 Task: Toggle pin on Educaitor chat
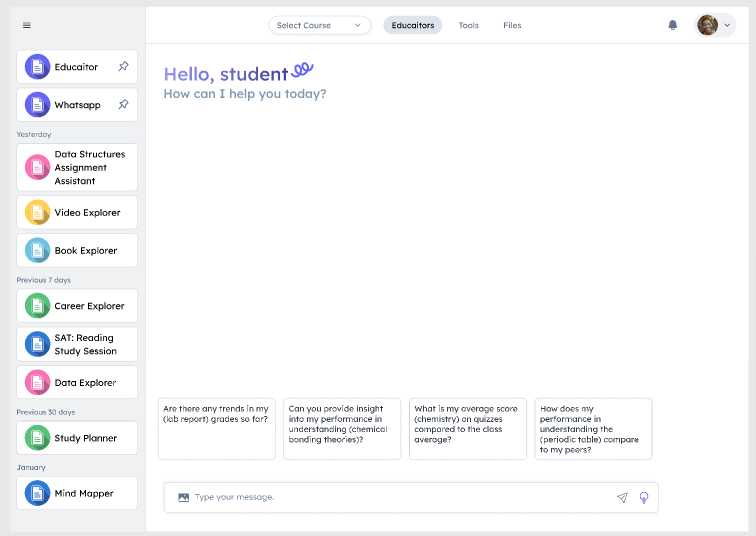tap(124, 67)
